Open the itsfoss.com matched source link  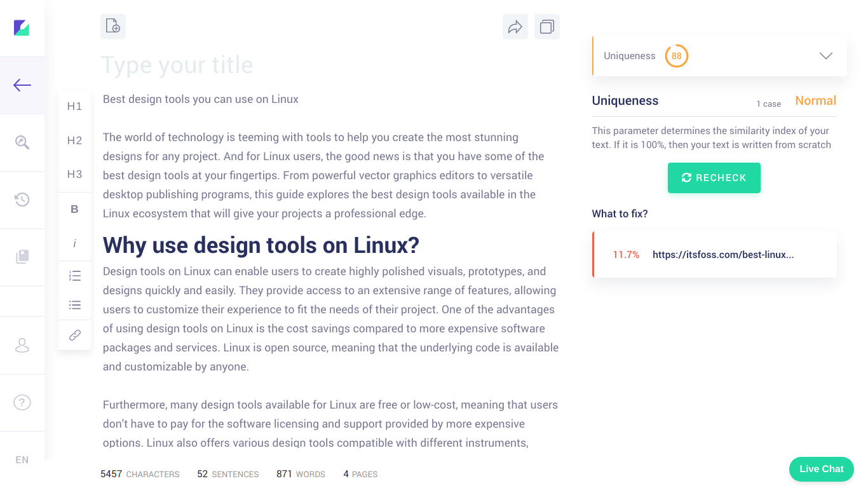(x=723, y=255)
